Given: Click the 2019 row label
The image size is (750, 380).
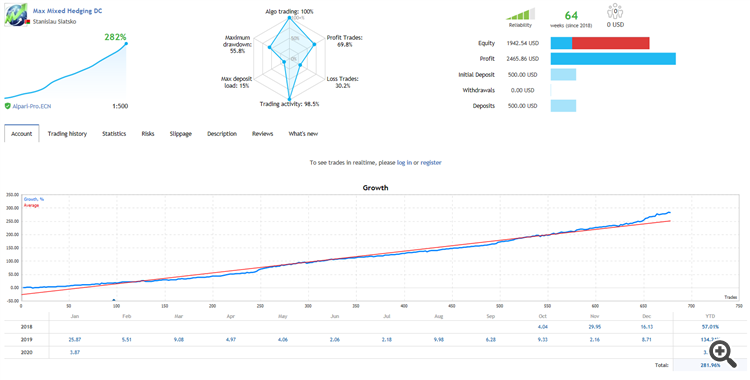Looking at the screenshot, I should coord(27,340).
